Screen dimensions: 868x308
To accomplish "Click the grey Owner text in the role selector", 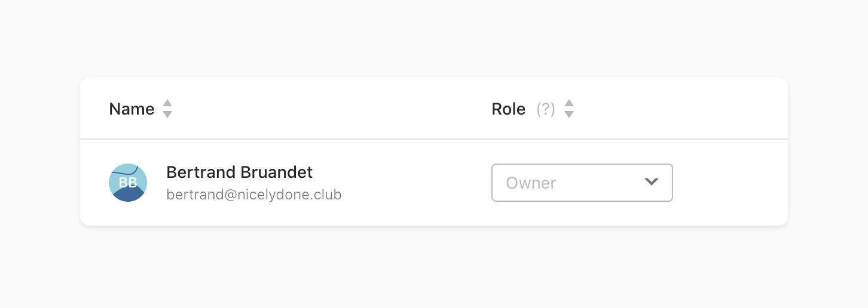I will [531, 183].
